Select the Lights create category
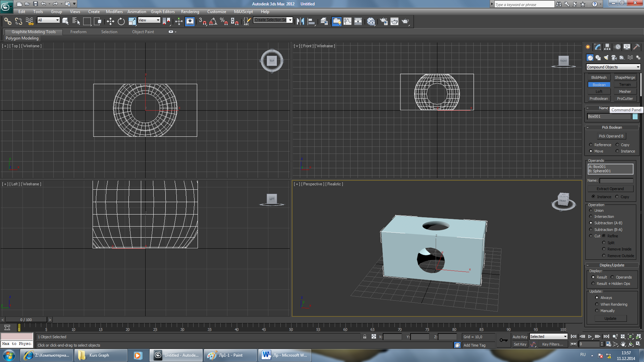This screenshot has width=644, height=362. (606, 58)
